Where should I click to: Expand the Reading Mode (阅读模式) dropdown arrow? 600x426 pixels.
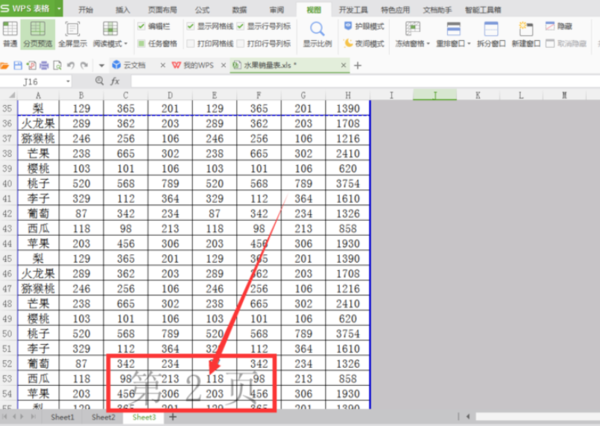tap(126, 44)
